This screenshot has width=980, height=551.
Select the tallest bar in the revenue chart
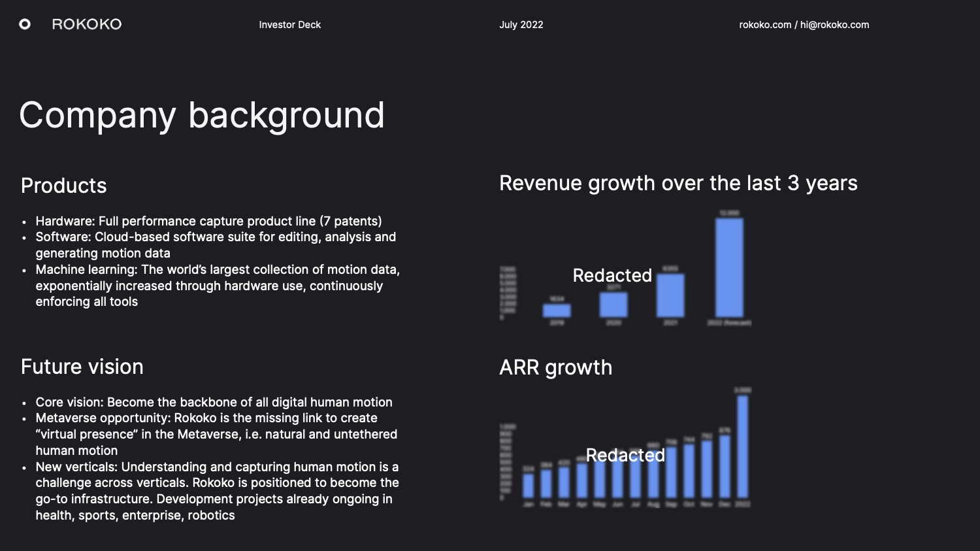729,267
